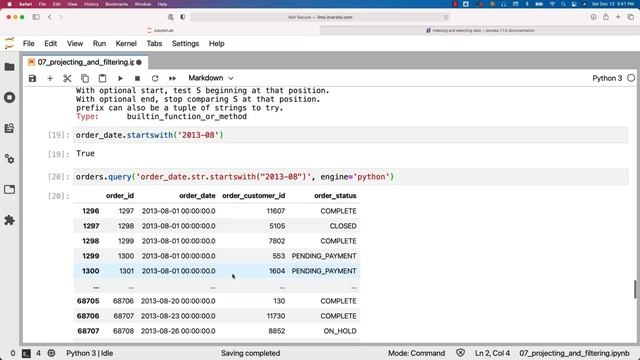Open the Settings menu

(185, 44)
